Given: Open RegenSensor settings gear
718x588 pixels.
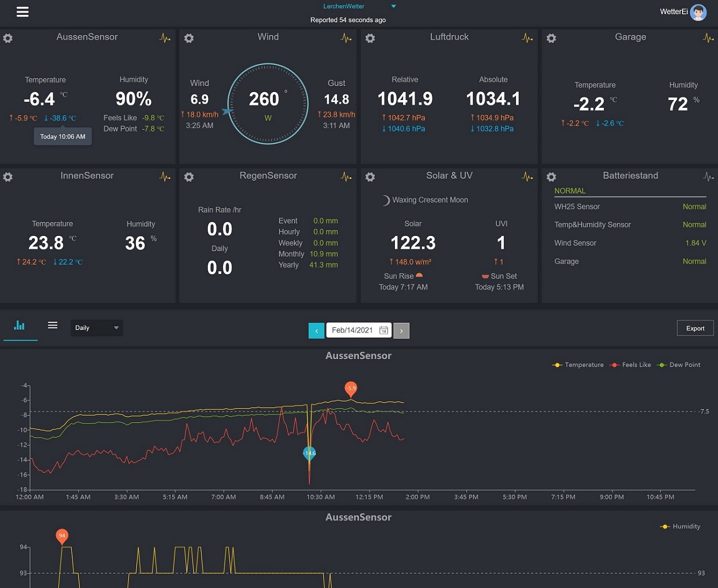Looking at the screenshot, I should [x=189, y=177].
